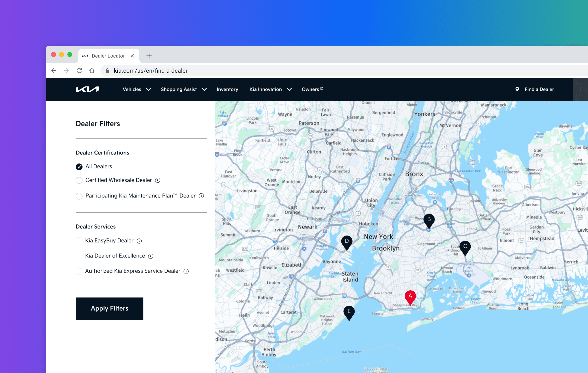
Task: Show info for Kia Maintenance Plan Dealer
Action: click(x=201, y=196)
